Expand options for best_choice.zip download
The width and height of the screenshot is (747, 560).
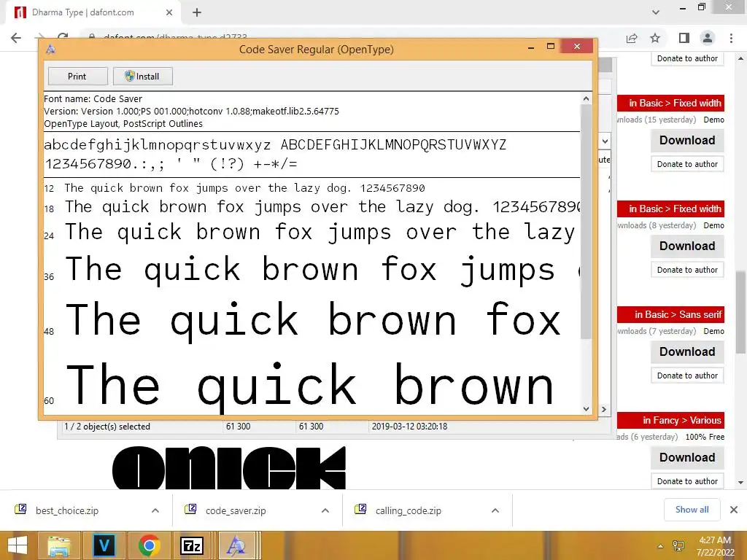pos(155,510)
